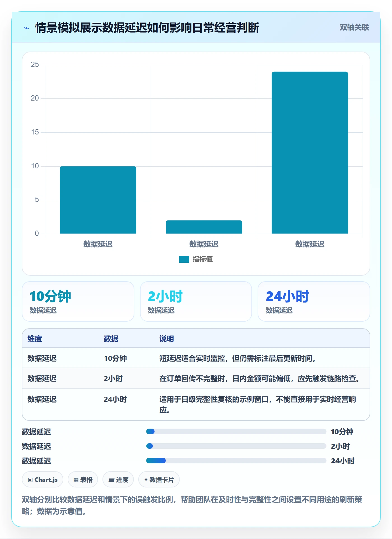Click the diamond icon in the 数据卡片 chip

pyautogui.click(x=146, y=480)
